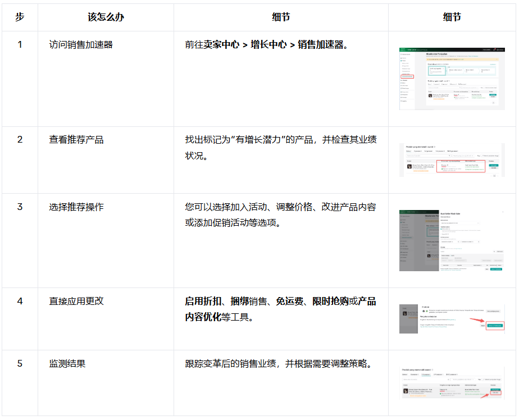Image resolution: width=519 pixels, height=420 pixels.
Task: Select the "选择推荐操作" cell
Action: (x=76, y=207)
